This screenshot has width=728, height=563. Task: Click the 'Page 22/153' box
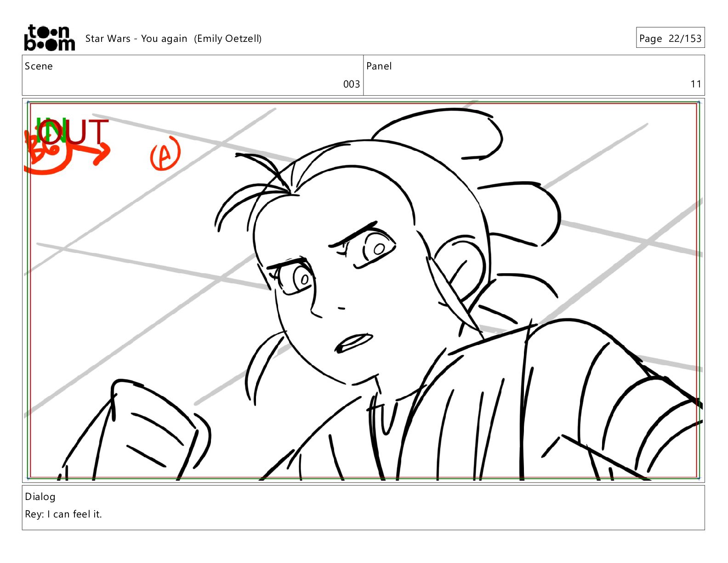click(670, 38)
